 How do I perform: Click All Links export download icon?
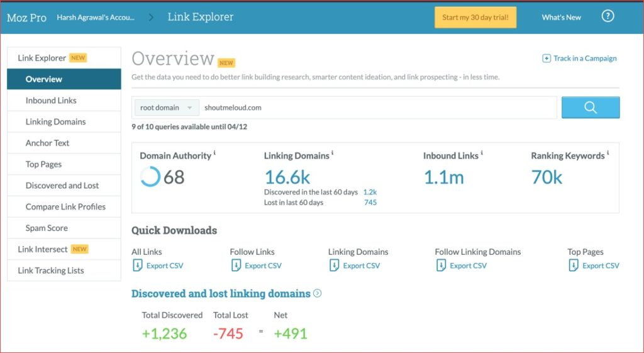pos(137,266)
